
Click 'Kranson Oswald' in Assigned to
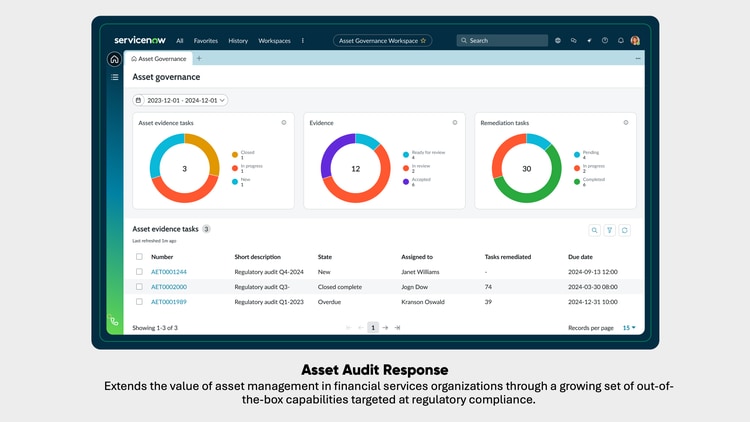coord(423,302)
